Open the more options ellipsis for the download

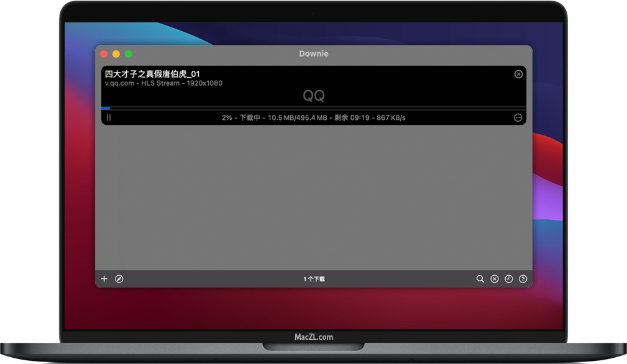[518, 117]
